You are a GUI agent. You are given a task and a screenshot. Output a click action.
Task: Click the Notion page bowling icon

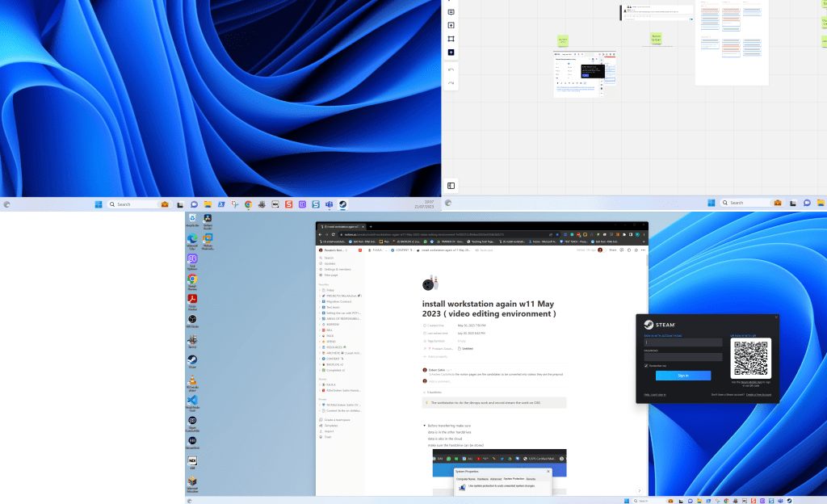tap(430, 283)
